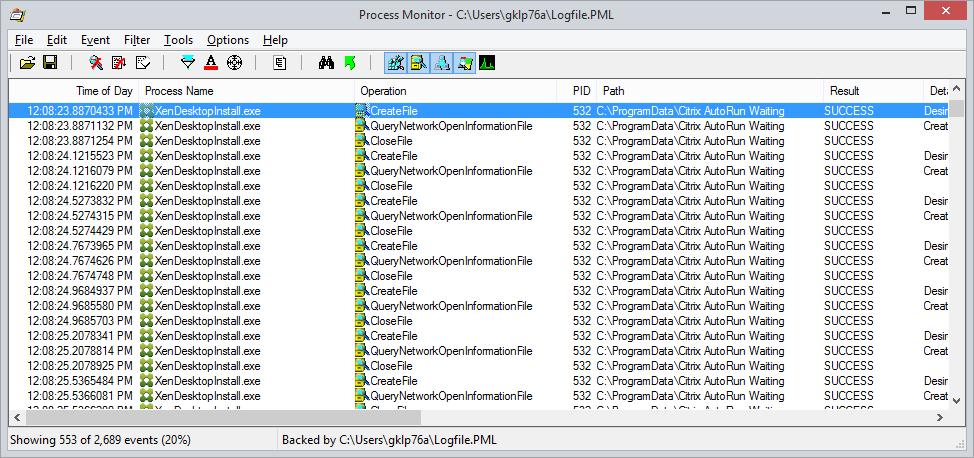Open the Event menu

click(95, 40)
